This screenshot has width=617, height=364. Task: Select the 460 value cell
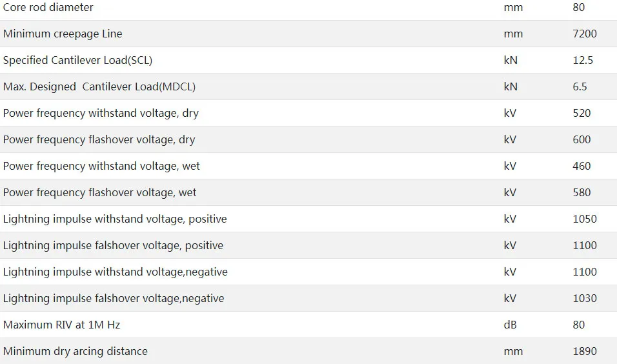pos(582,167)
